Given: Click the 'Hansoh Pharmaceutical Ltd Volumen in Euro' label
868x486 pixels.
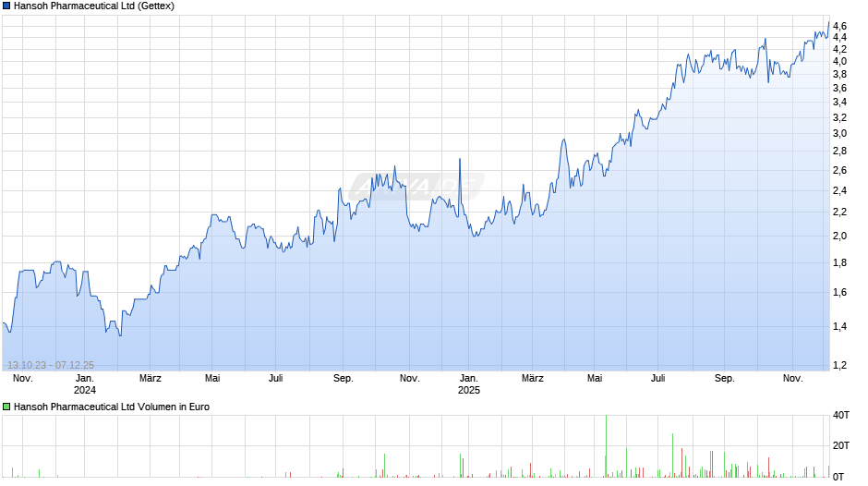Looking at the screenshot, I should point(112,407).
